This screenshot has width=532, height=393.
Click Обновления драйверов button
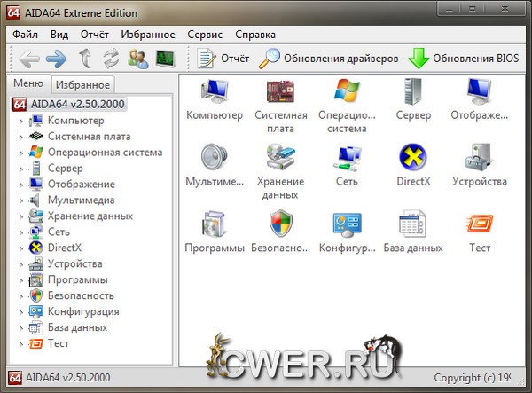point(329,59)
